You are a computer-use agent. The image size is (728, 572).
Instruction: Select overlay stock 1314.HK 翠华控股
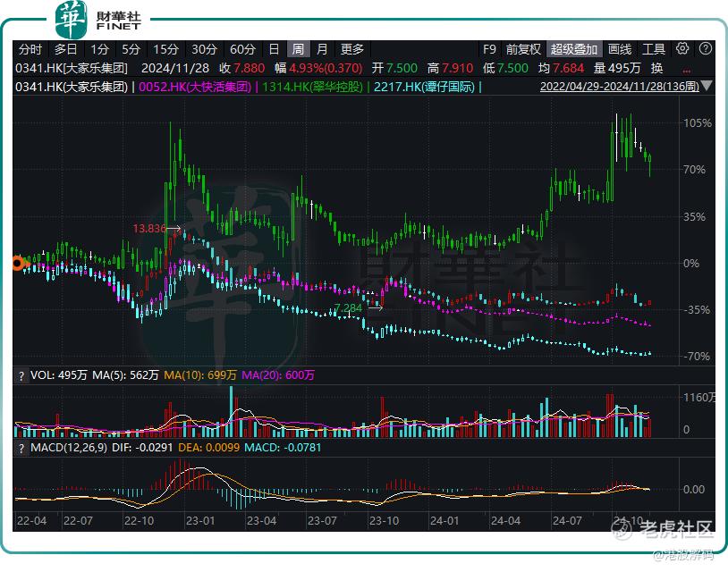(x=312, y=87)
